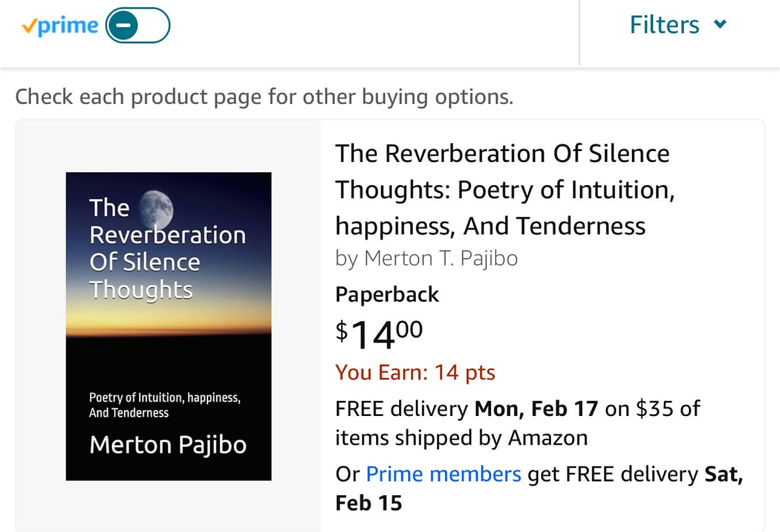The image size is (780, 532).
Task: Click the dollar sign in the price
Action: (341, 331)
